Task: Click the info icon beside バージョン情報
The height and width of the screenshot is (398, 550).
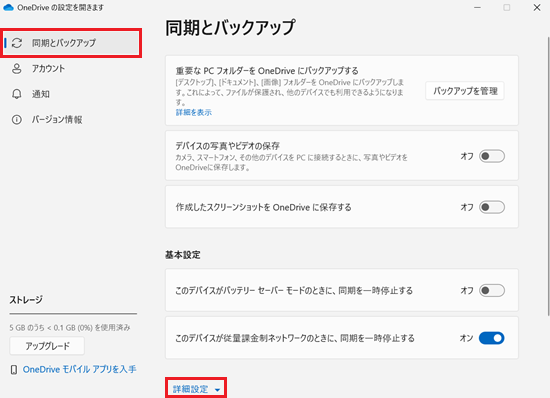Action: (16, 120)
